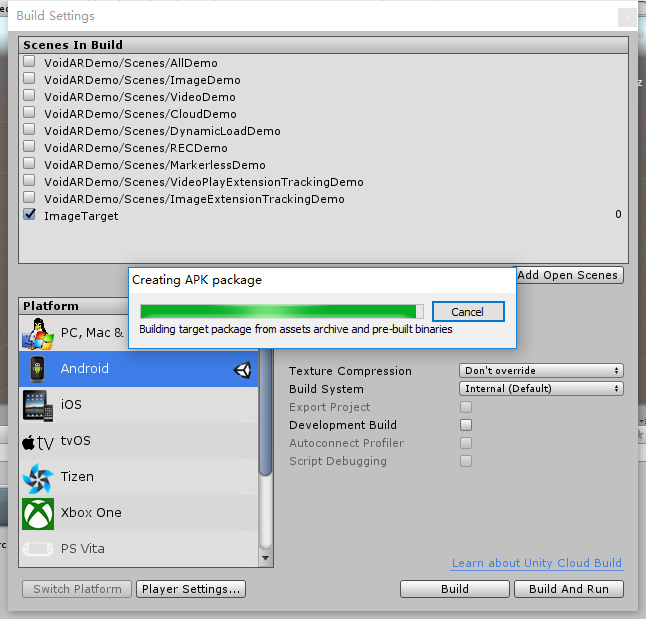The image size is (646, 619).
Task: Select the VoidARDemo/Scenes/AllDemo scene name
Action: 131,63
